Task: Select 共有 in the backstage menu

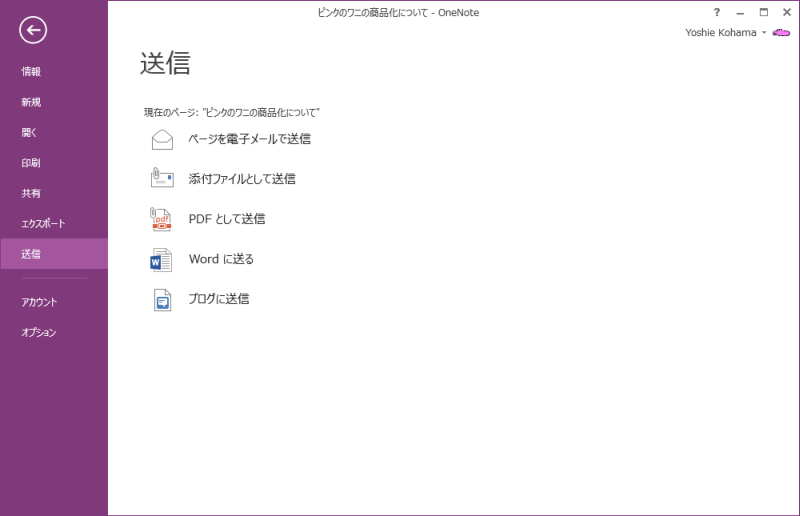Action: (31, 193)
